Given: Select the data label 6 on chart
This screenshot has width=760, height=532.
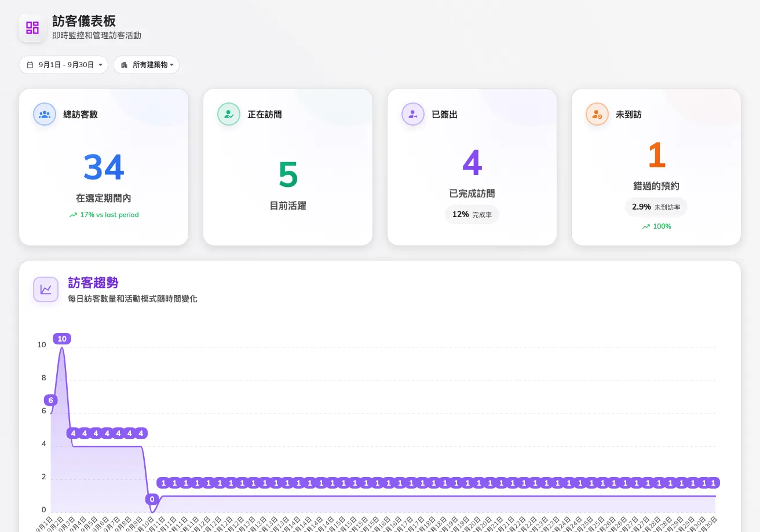Looking at the screenshot, I should [x=51, y=400].
